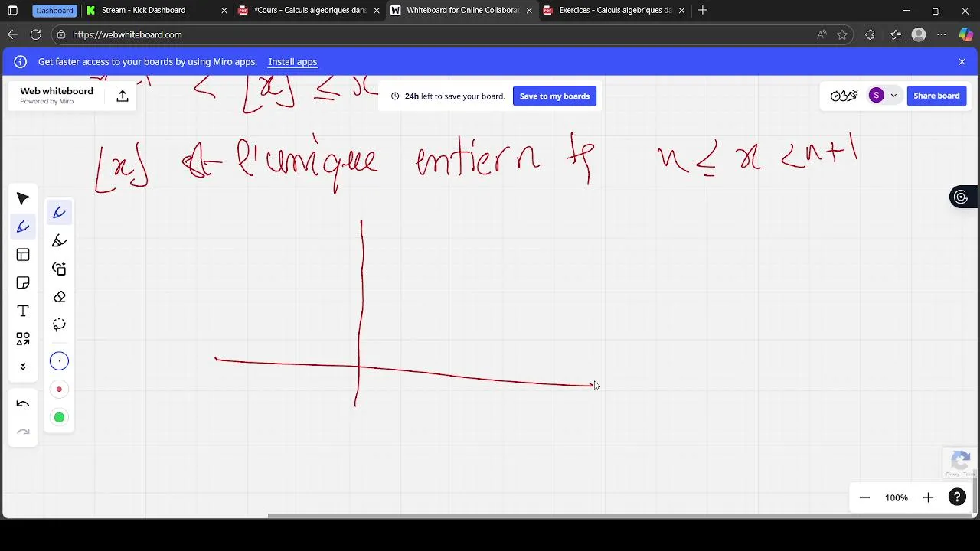Toggle Read aloud in address bar
Screen dimensions: 980x551
point(822,34)
